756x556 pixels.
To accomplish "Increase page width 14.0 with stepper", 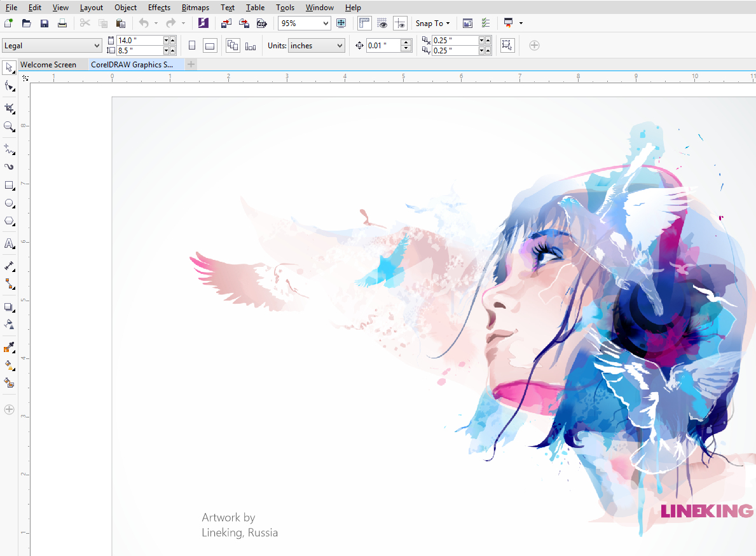I will (172, 41).
